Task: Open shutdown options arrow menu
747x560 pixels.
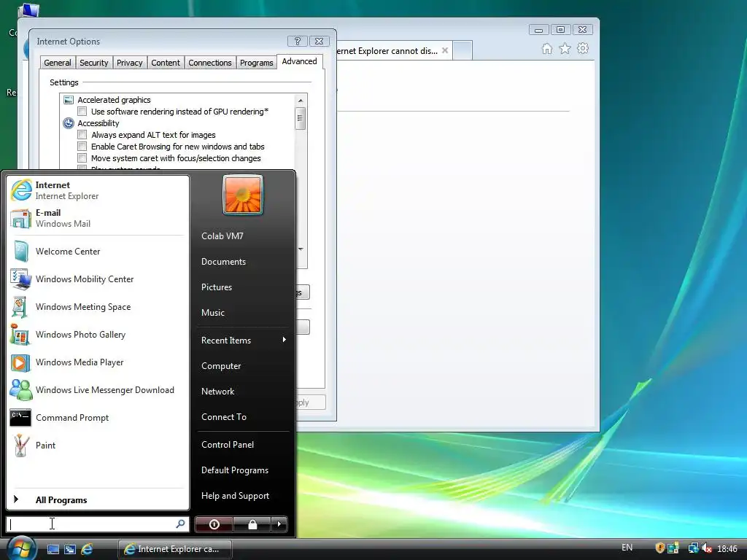Action: pos(279,524)
